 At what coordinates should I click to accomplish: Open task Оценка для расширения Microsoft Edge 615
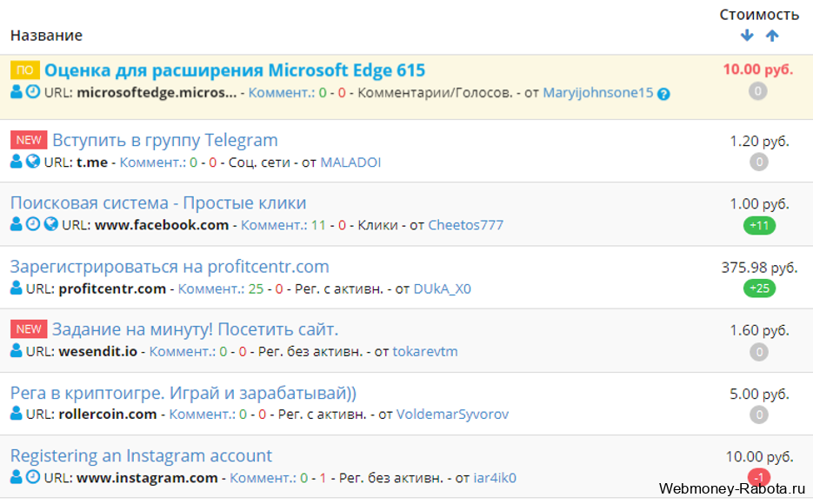[x=235, y=70]
